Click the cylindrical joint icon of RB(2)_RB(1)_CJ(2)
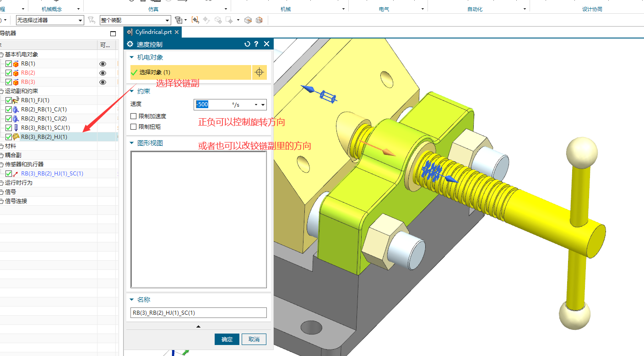The width and height of the screenshot is (644, 356). click(x=16, y=119)
